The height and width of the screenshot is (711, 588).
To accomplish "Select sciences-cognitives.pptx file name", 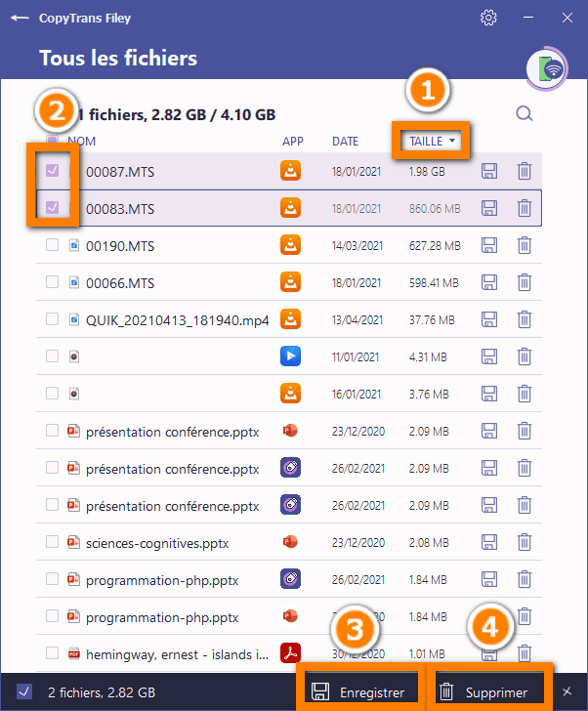I will coord(157,543).
